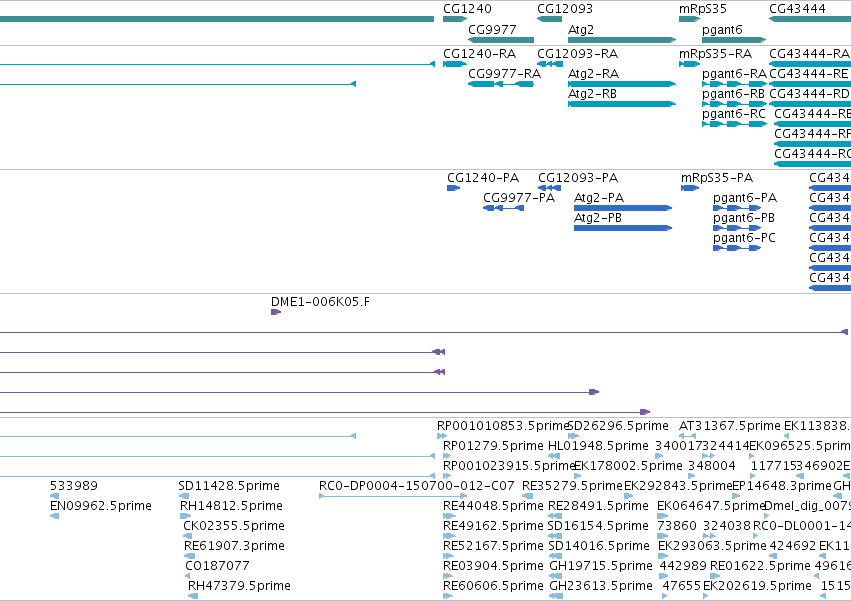Select pgant6-PA protein feature
The height and width of the screenshot is (601, 851).
tap(737, 208)
